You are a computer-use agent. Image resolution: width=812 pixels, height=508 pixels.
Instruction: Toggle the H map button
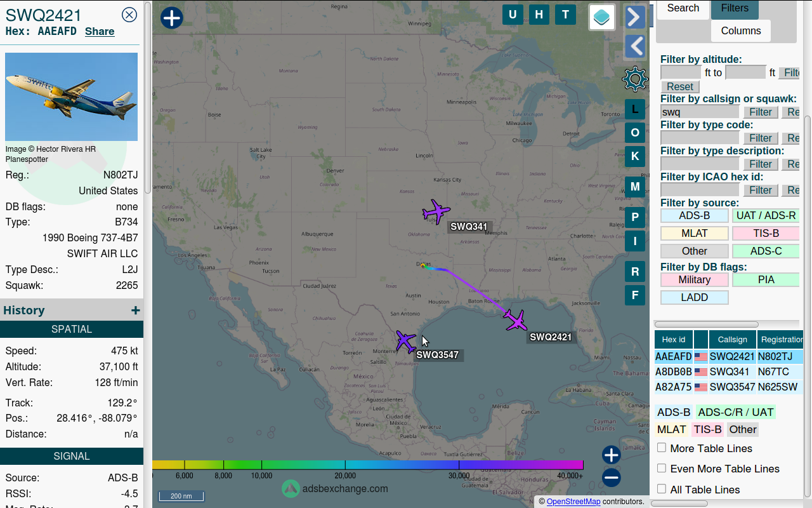(539, 15)
